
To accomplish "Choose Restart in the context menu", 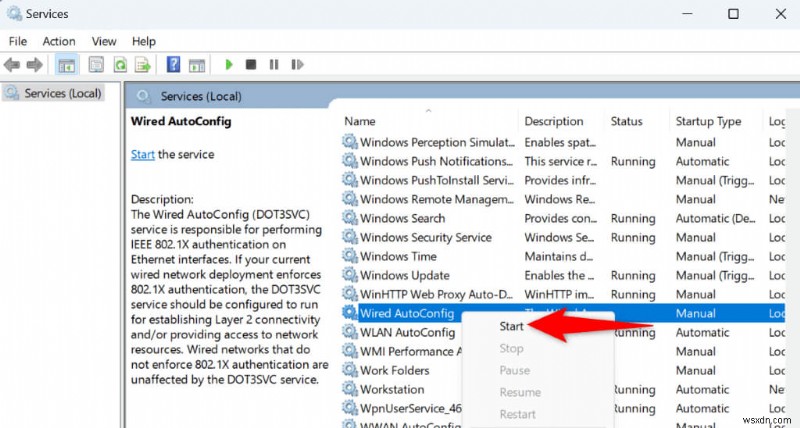I will [x=517, y=414].
